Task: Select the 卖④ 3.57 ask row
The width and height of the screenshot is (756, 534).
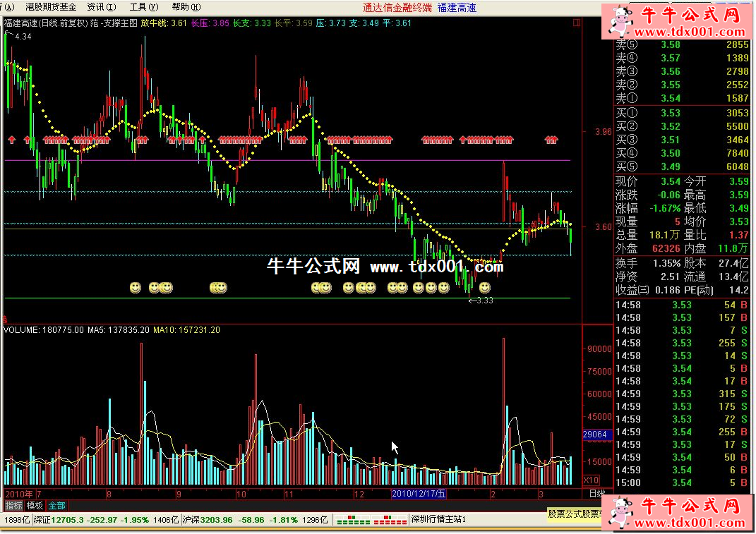Action: point(682,59)
